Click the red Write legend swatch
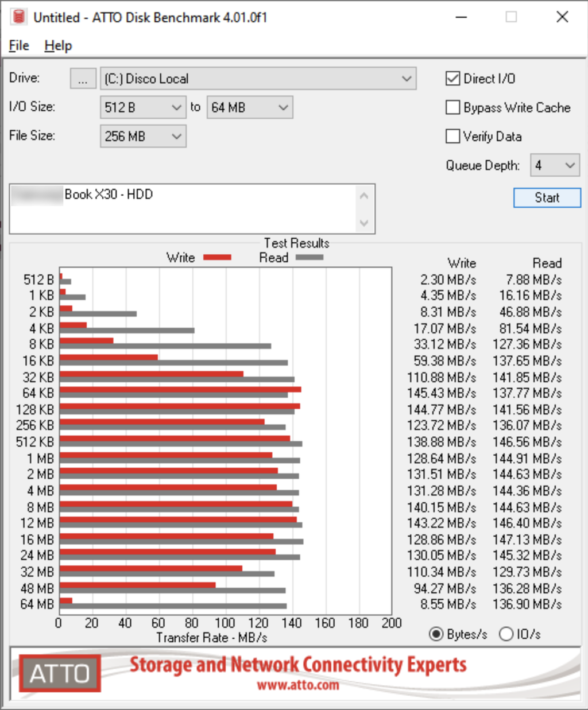The image size is (588, 710). [x=218, y=258]
